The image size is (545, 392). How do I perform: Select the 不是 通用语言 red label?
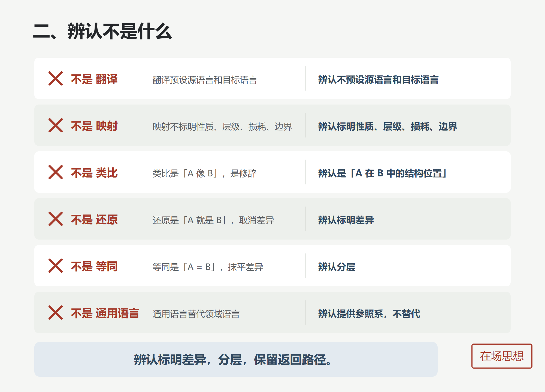[x=105, y=313]
